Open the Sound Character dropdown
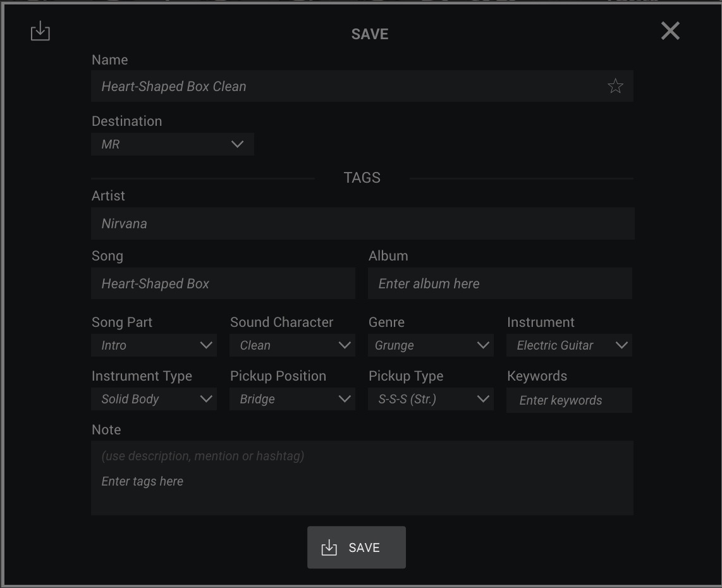 292,345
